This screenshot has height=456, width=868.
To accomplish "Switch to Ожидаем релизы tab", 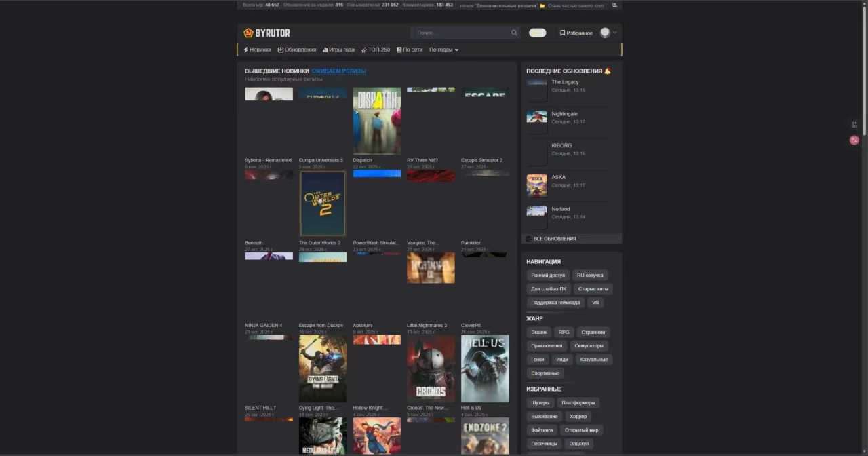I will 338,71.
